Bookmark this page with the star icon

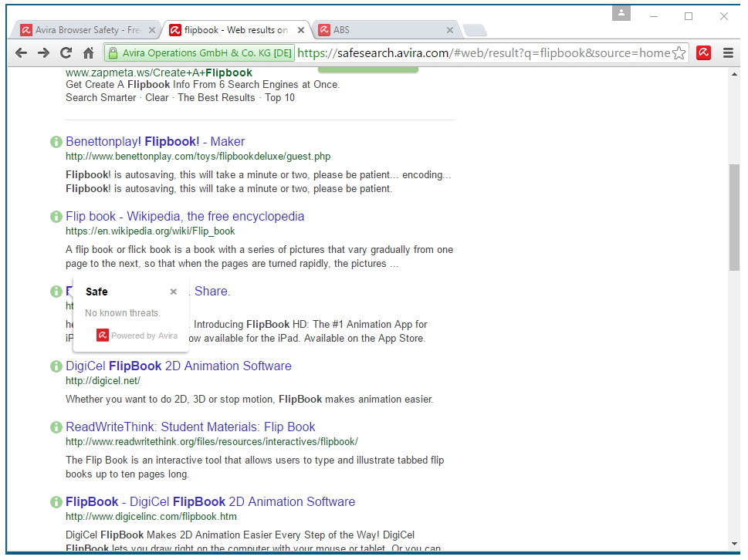[x=679, y=53]
